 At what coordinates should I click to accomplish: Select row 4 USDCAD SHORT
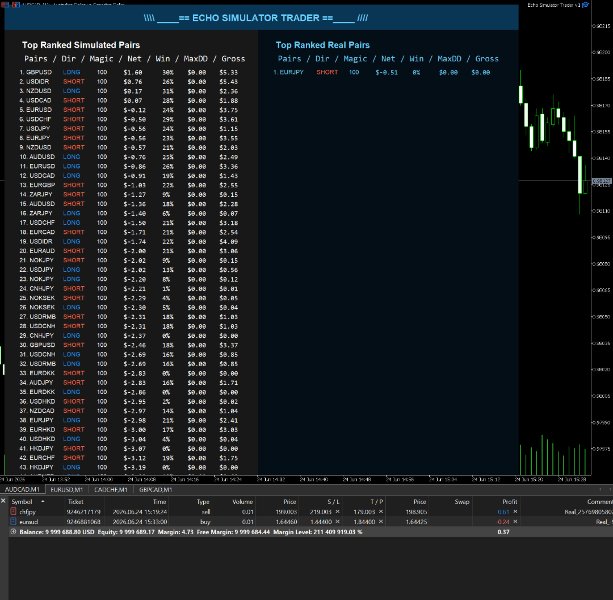click(129, 100)
